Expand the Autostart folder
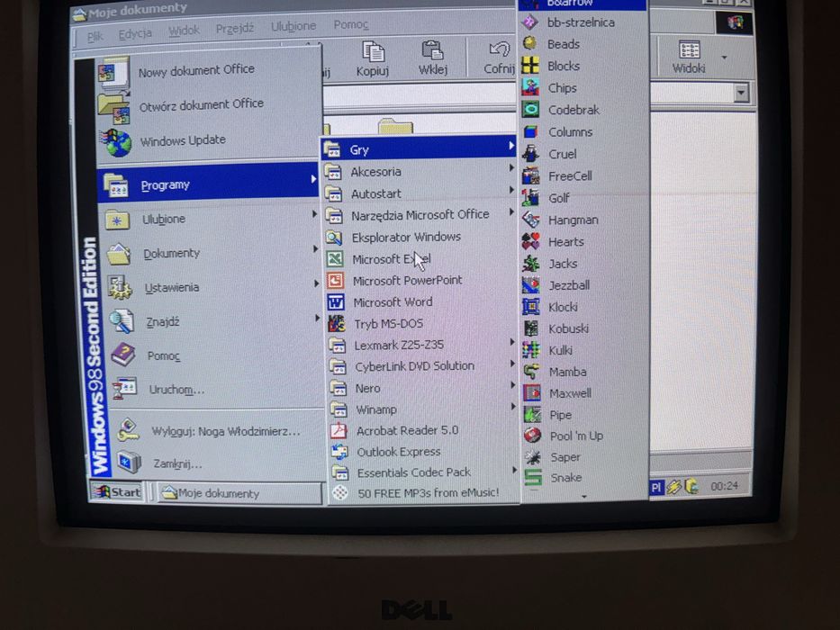 [x=420, y=193]
